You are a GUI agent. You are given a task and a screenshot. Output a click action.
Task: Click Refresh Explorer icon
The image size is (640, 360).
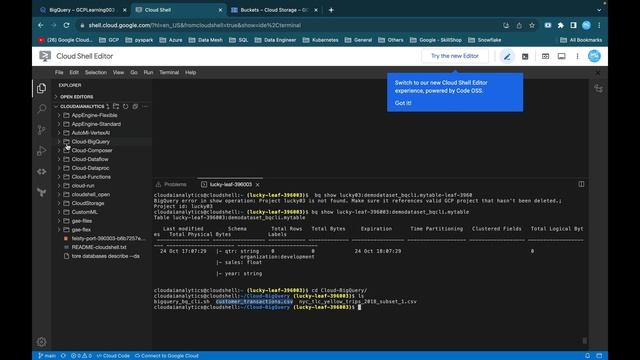point(126,107)
